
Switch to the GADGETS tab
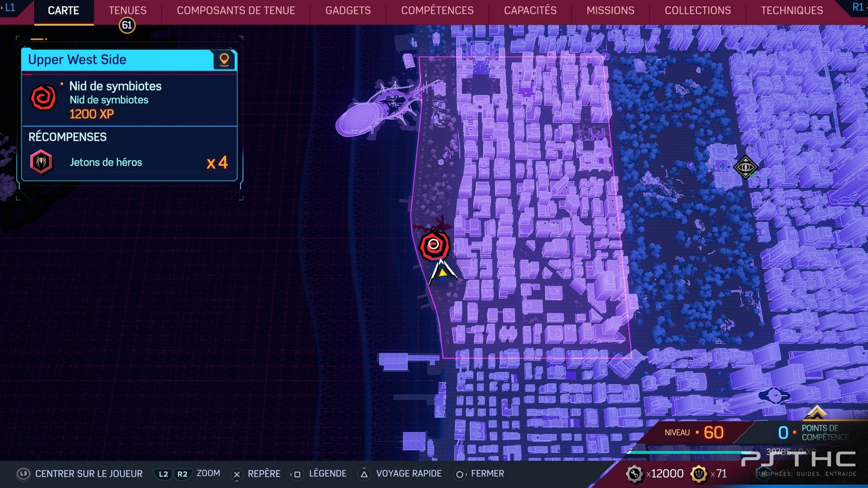[348, 10]
